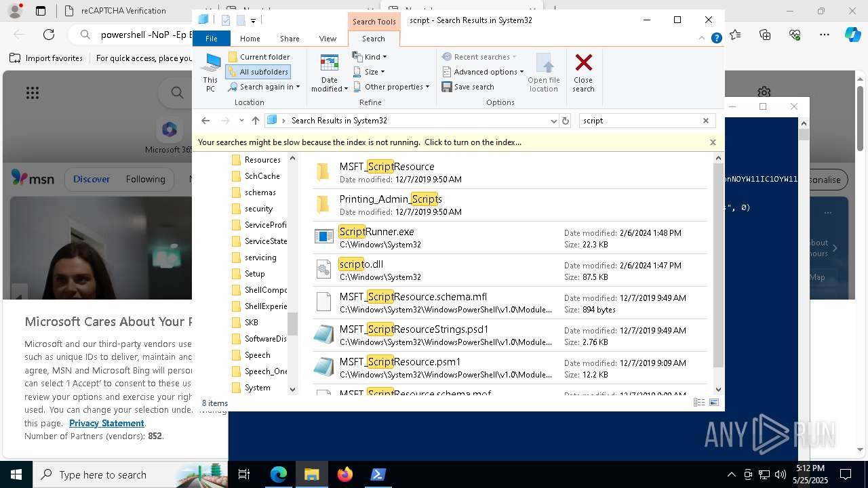Select All subfolders search scope
The height and width of the screenshot is (488, 868).
258,72
